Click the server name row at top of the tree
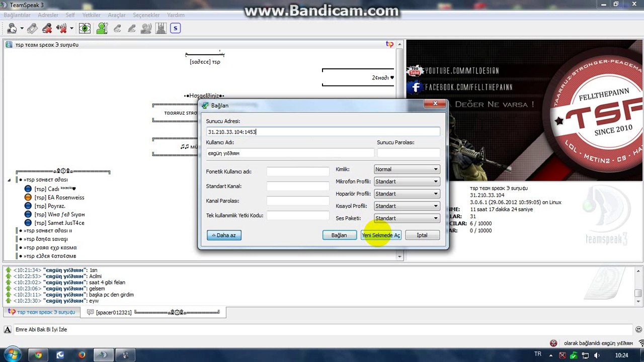This screenshot has height=362, width=644. pyautogui.click(x=200, y=45)
